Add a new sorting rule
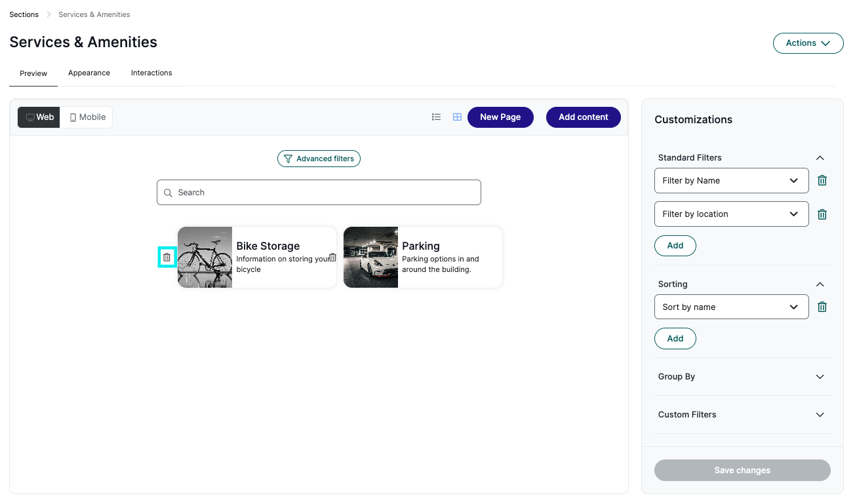 [675, 339]
